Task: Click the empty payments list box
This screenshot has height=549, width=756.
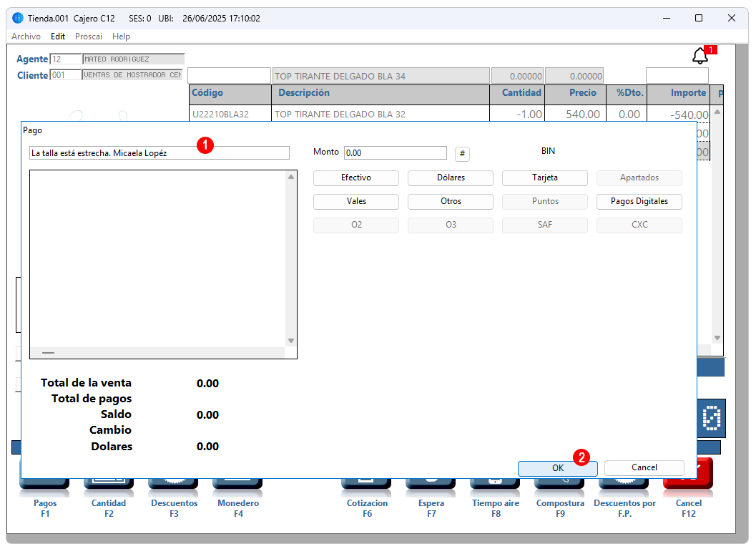Action: 163,264
